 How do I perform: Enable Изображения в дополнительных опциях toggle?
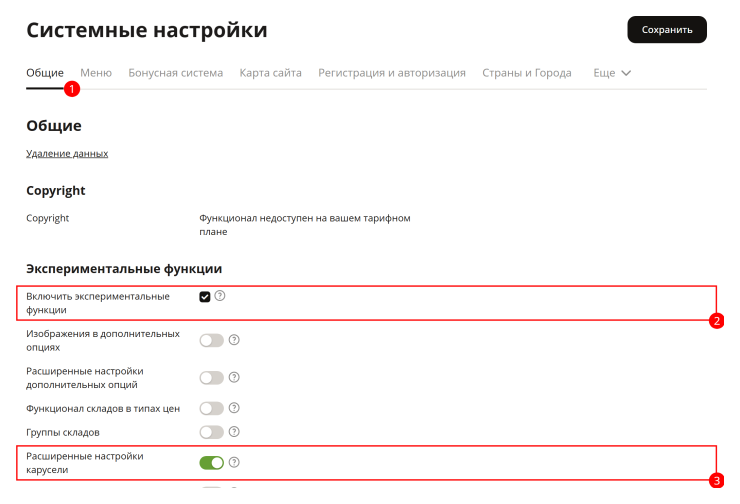click(x=211, y=340)
